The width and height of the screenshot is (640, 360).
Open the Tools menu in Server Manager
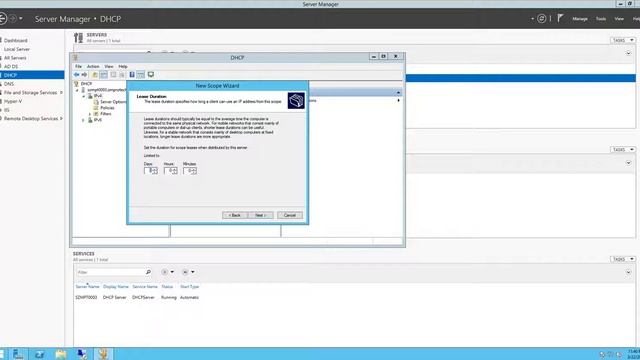coord(601,19)
